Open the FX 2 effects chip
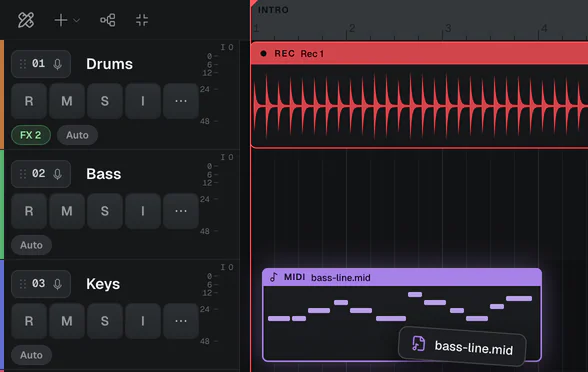The width and height of the screenshot is (588, 372). click(31, 135)
